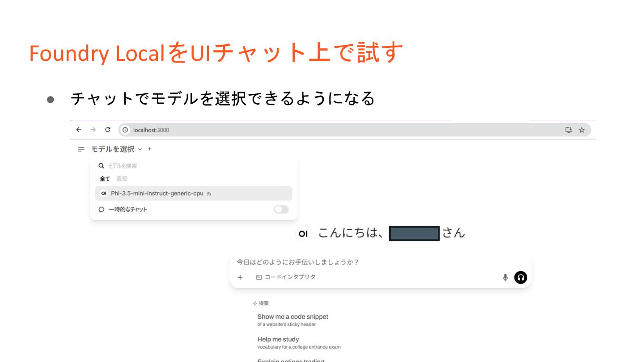Viewport: 644px width, 362px height.
Task: Go forward using the browser forward arrow
Action: point(93,130)
